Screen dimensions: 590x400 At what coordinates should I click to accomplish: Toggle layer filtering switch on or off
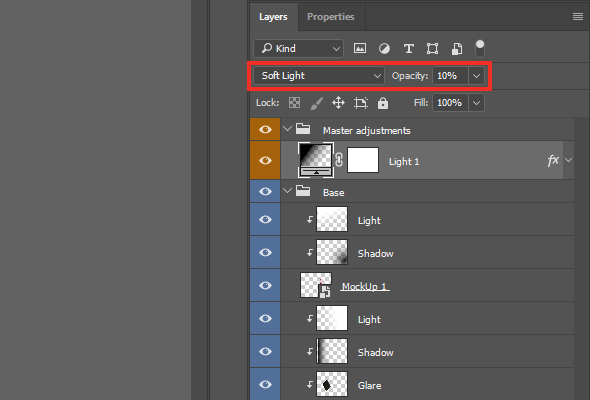coord(480,49)
